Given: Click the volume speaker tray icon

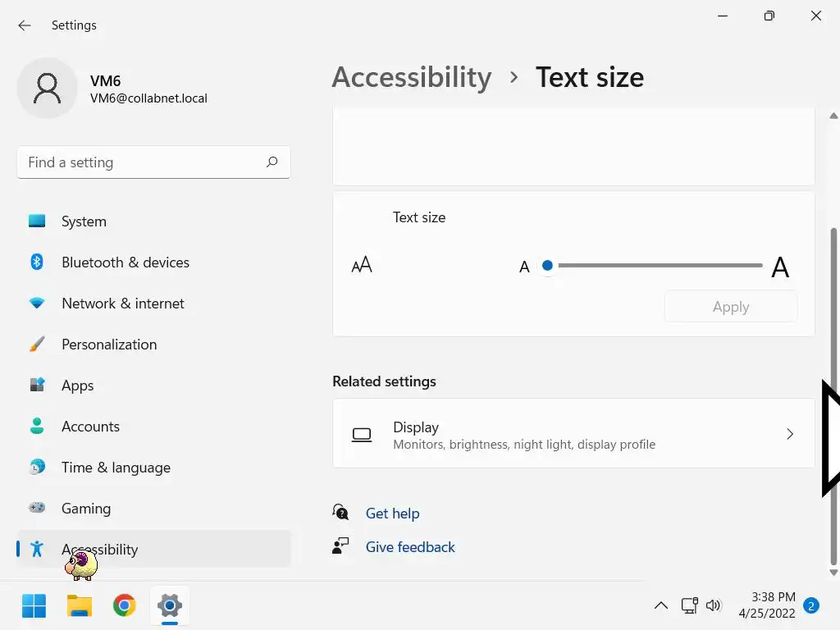Looking at the screenshot, I should (x=713, y=606).
